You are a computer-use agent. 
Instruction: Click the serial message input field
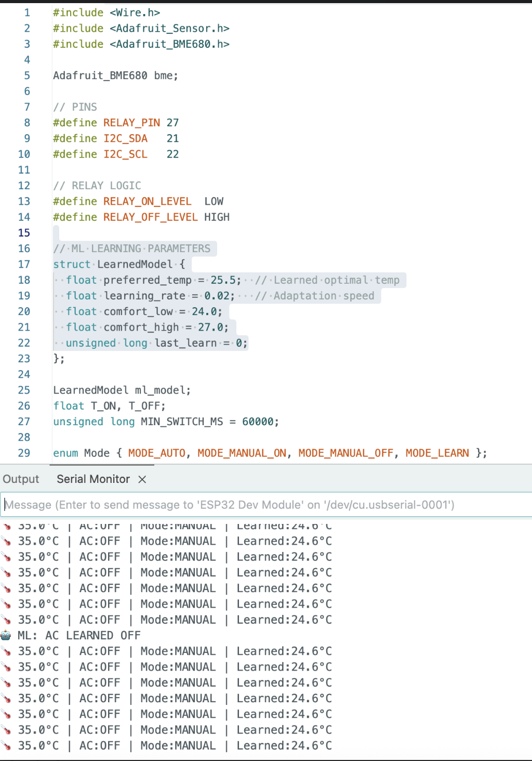pyautogui.click(x=260, y=504)
